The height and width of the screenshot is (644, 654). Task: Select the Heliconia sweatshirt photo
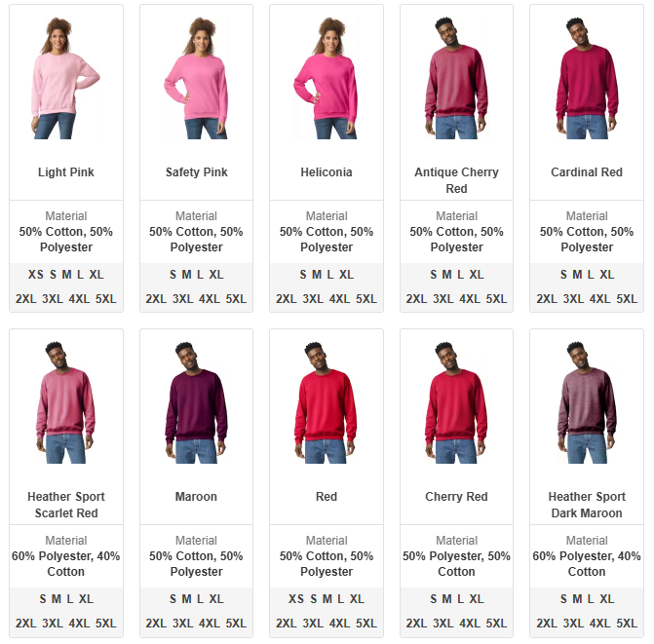[x=327, y=78]
